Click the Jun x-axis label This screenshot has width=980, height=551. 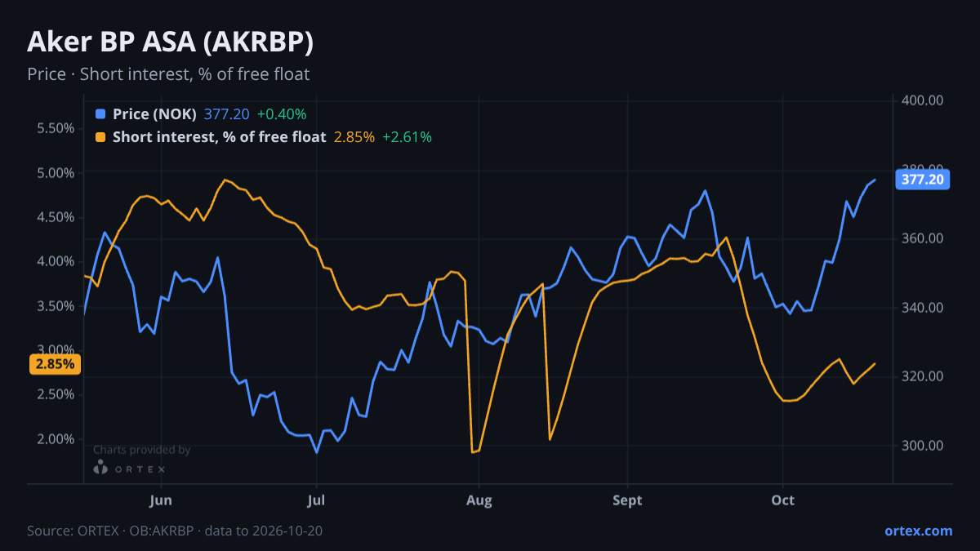pyautogui.click(x=161, y=500)
